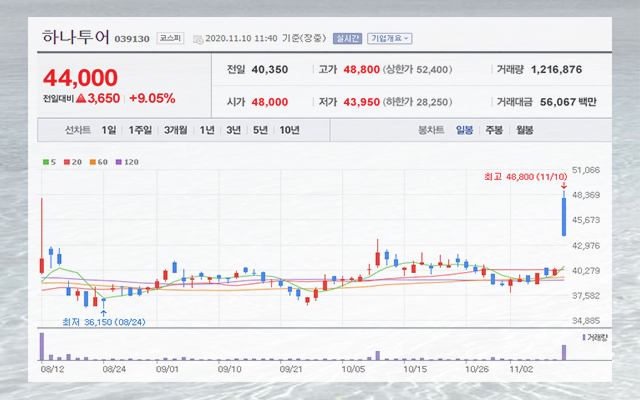Click the tallest volume bar at 08/12
The image size is (640, 400).
tap(42, 347)
